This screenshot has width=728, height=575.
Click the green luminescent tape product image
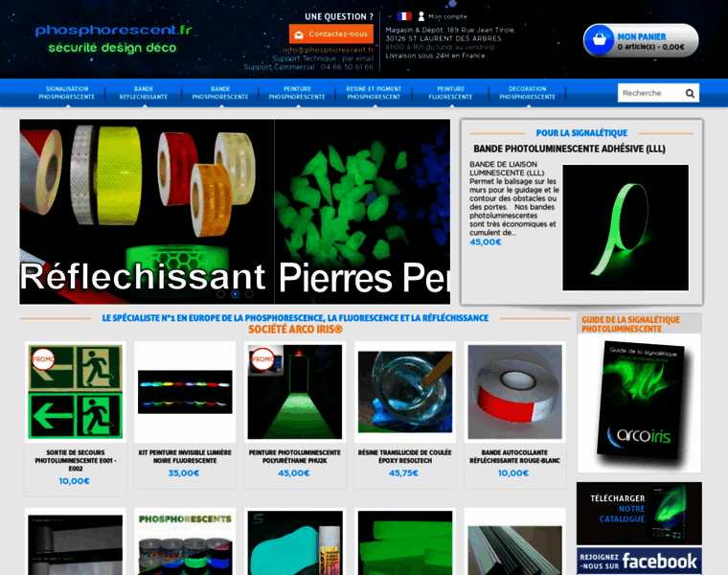pos(626,227)
